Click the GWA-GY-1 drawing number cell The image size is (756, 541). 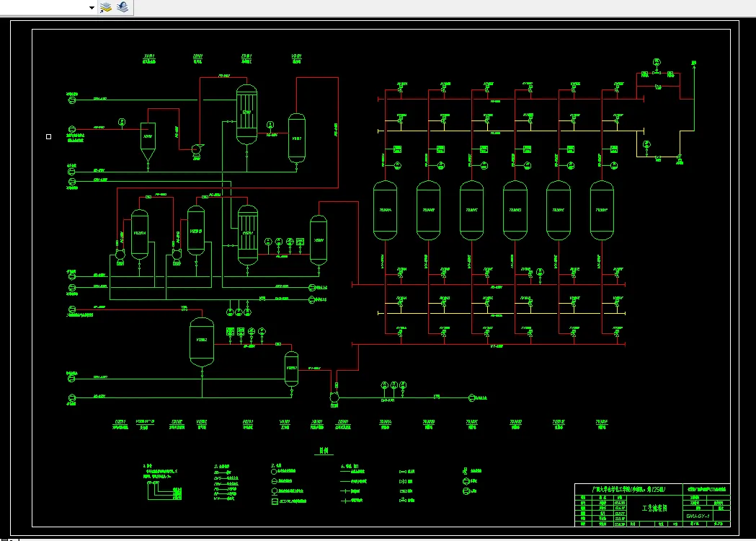coord(698,516)
